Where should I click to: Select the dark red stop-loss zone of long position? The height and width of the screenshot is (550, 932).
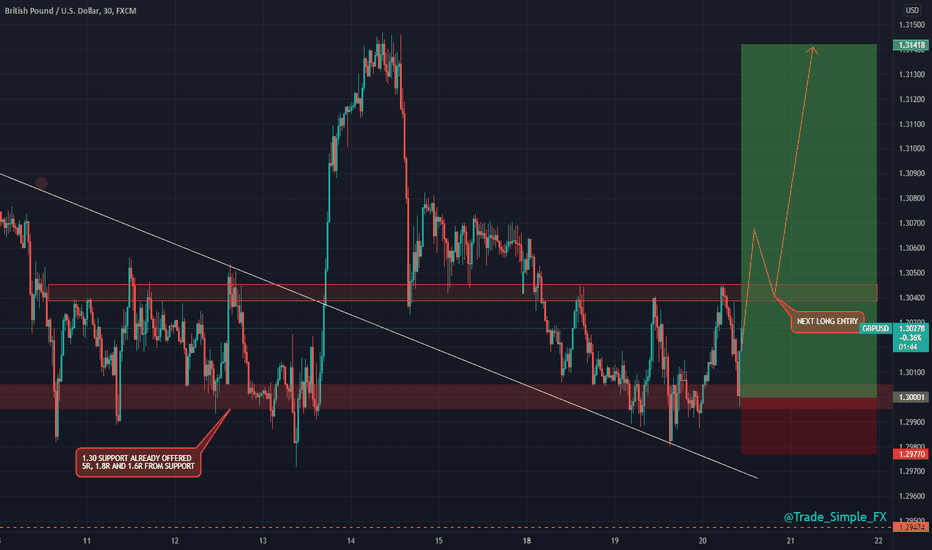[809, 426]
